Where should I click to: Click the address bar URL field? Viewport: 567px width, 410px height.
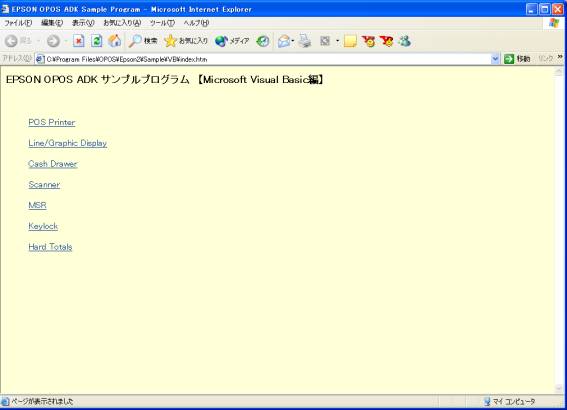pos(268,59)
